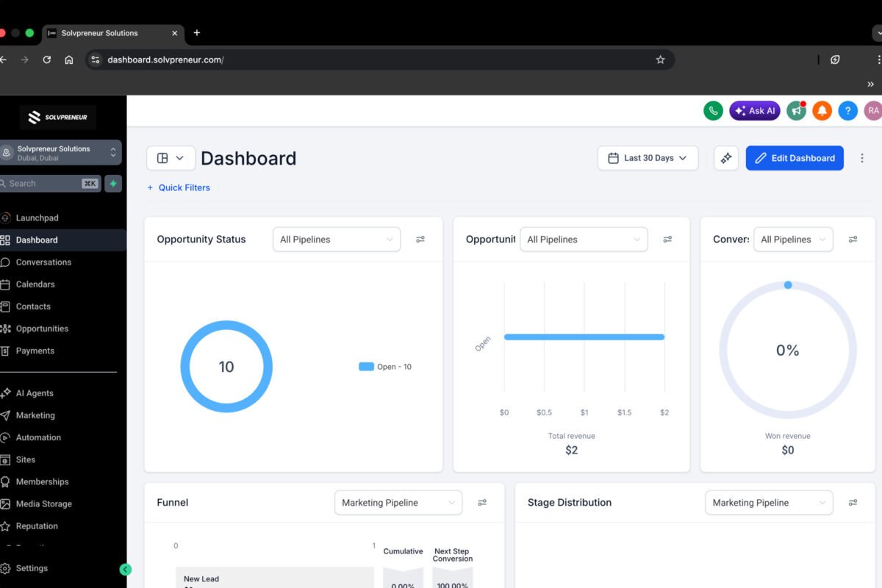Viewport: 882px width, 588px height.
Task: Open the blue help question mark icon
Action: (847, 110)
